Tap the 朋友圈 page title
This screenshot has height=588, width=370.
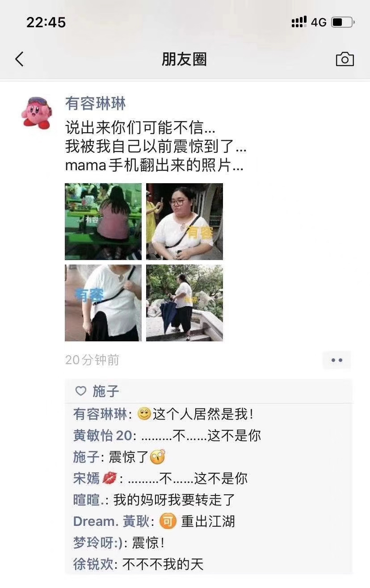(184, 59)
